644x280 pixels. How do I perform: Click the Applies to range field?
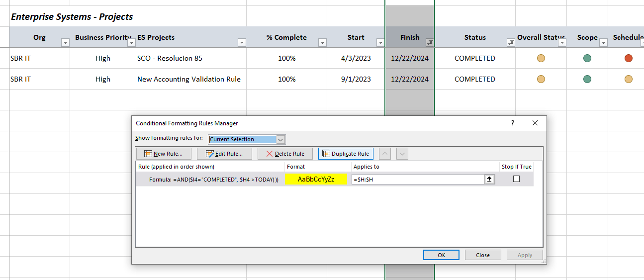pos(418,179)
